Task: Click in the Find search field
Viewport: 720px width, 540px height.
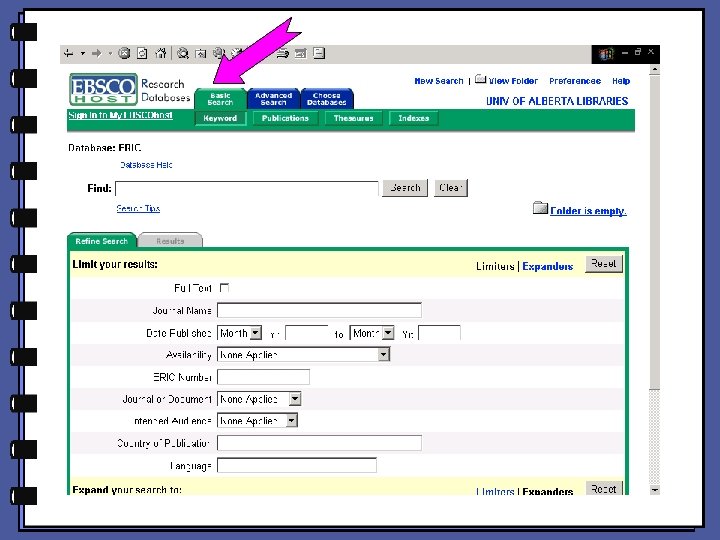Action: 247,188
